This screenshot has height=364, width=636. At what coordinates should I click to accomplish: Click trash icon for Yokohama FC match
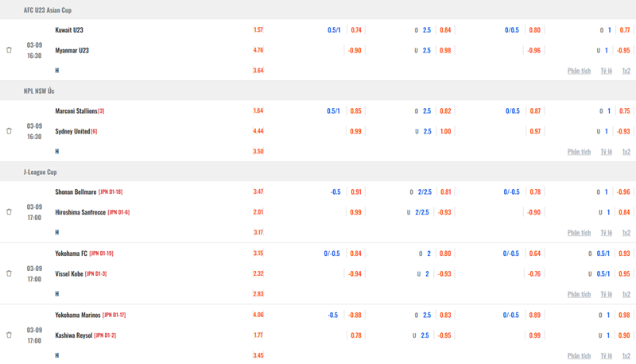point(9,273)
